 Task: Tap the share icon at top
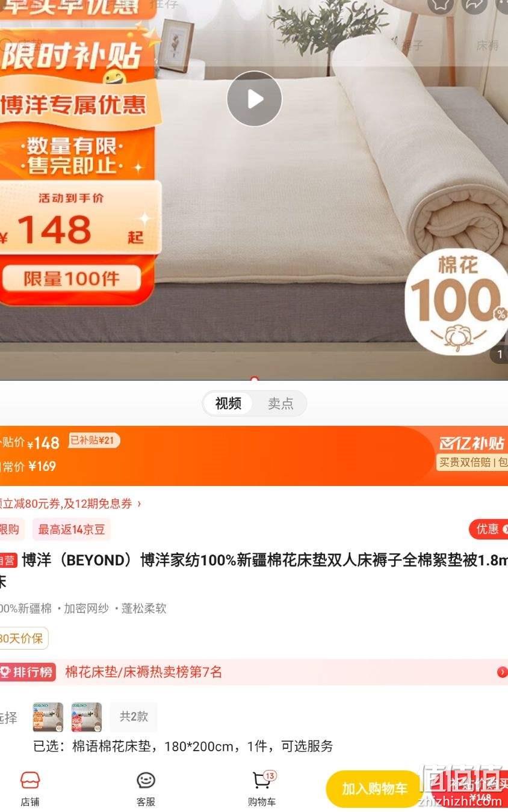[x=474, y=5]
